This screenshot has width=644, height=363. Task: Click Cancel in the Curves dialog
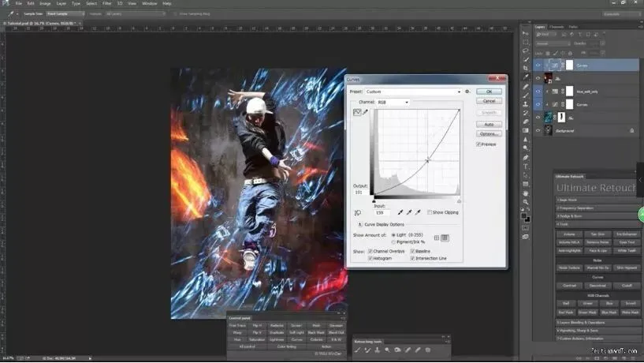point(489,101)
